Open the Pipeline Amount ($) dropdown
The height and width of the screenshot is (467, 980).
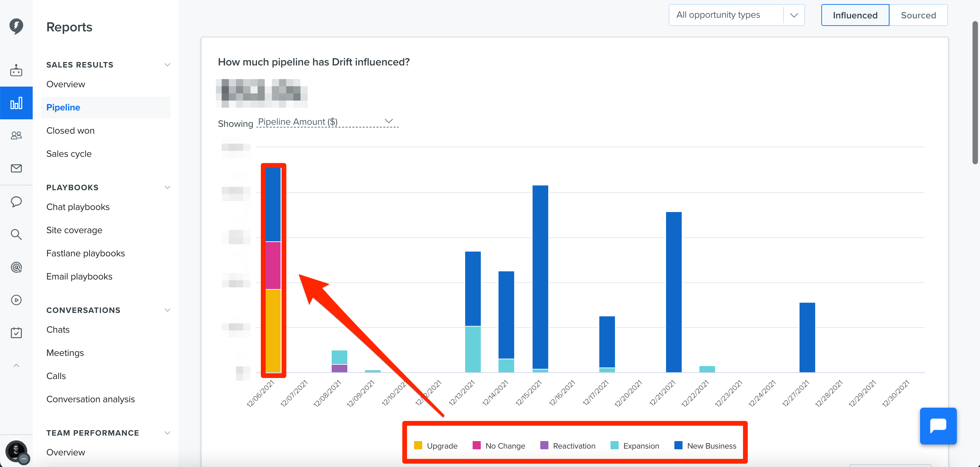coord(327,121)
